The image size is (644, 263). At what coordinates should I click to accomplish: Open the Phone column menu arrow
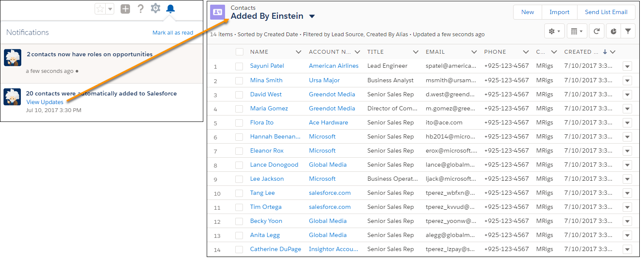526,52
